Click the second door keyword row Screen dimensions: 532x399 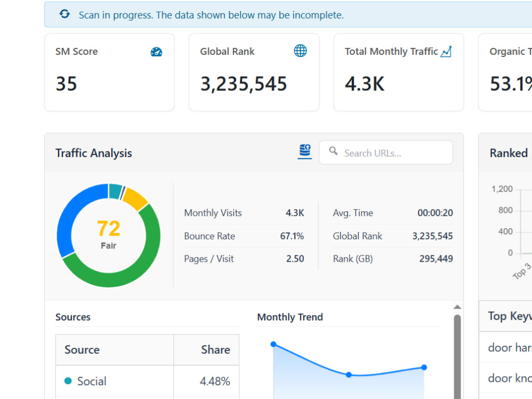point(505,378)
